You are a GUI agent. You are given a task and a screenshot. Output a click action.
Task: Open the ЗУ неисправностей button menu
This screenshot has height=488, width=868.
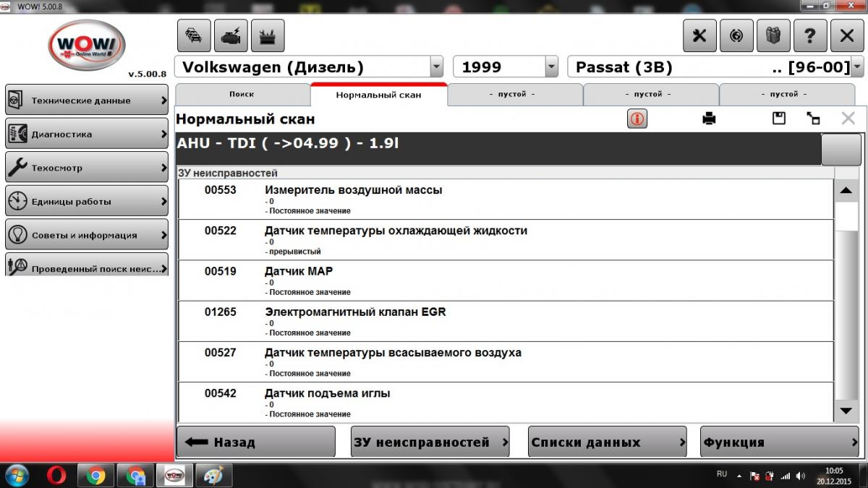click(x=430, y=442)
